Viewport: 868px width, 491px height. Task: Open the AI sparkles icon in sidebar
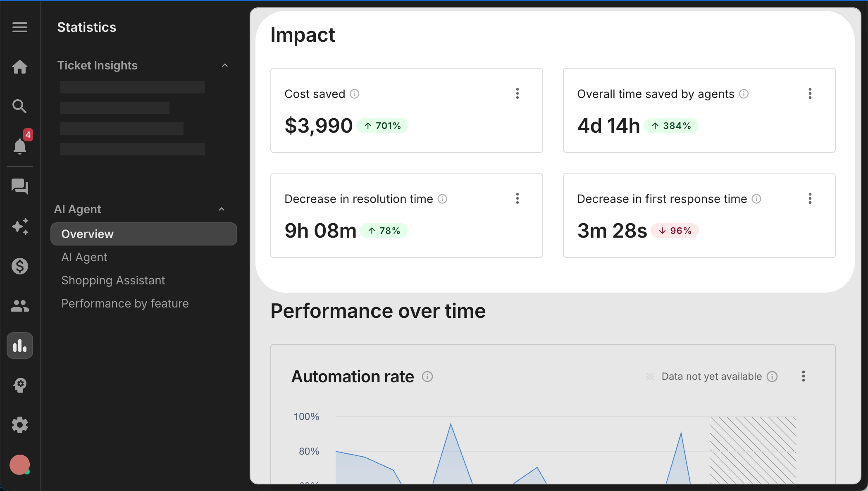pos(20,226)
